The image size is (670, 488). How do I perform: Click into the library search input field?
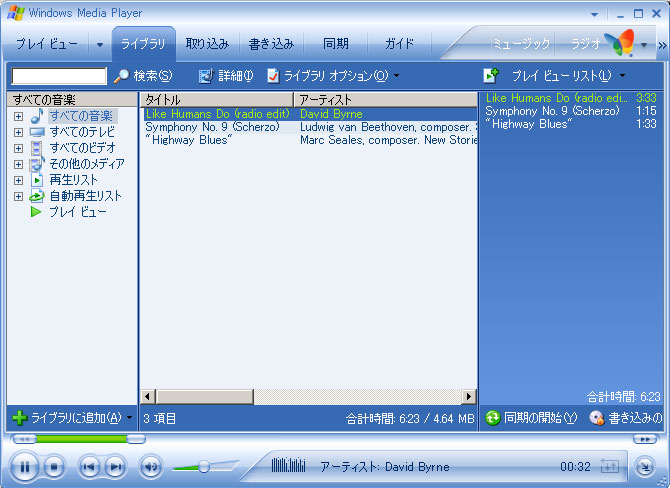[59, 76]
